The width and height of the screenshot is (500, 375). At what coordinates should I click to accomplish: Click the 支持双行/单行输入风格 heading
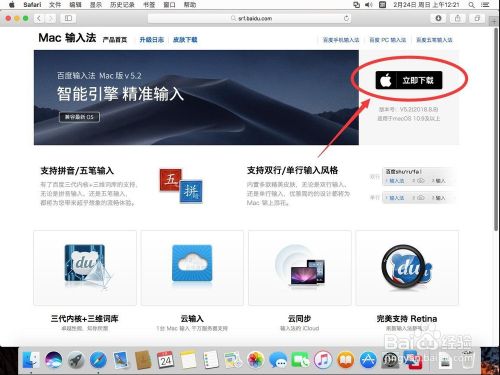click(x=292, y=170)
